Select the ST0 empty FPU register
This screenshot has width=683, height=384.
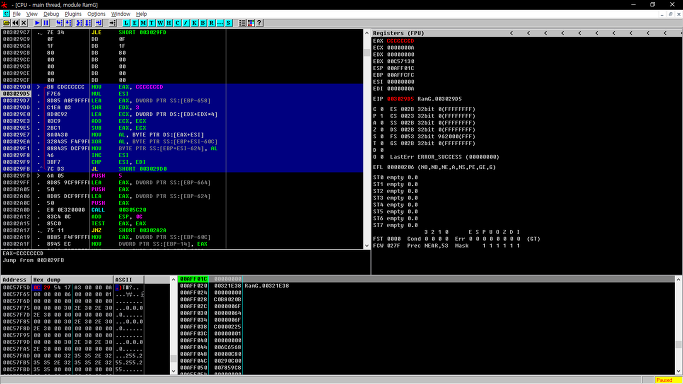click(396, 177)
